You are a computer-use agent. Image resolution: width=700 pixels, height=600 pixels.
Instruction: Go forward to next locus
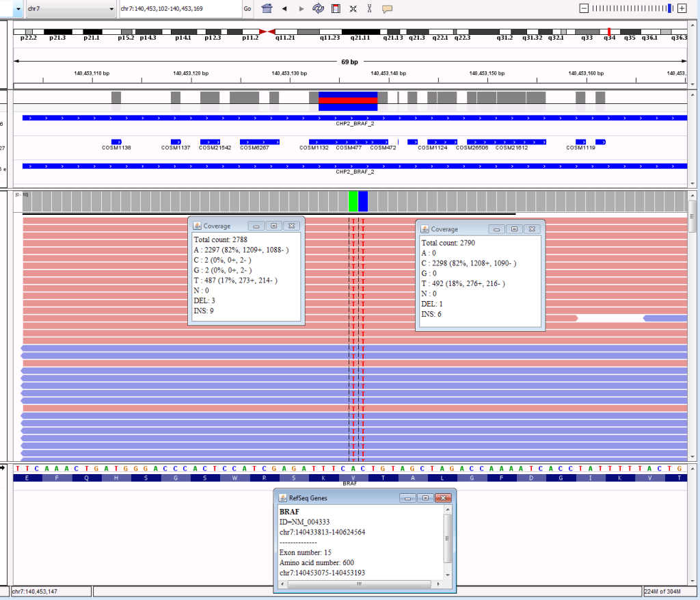(x=301, y=9)
